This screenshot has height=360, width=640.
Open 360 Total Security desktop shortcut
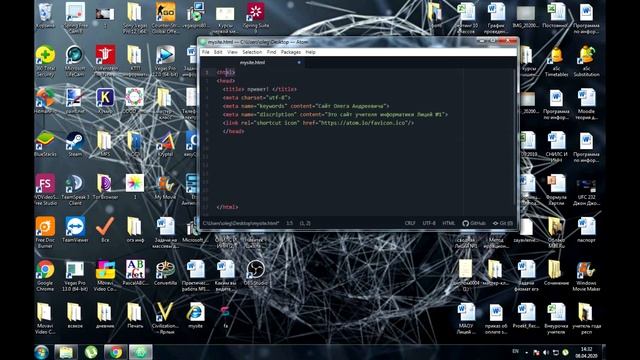(x=45, y=61)
